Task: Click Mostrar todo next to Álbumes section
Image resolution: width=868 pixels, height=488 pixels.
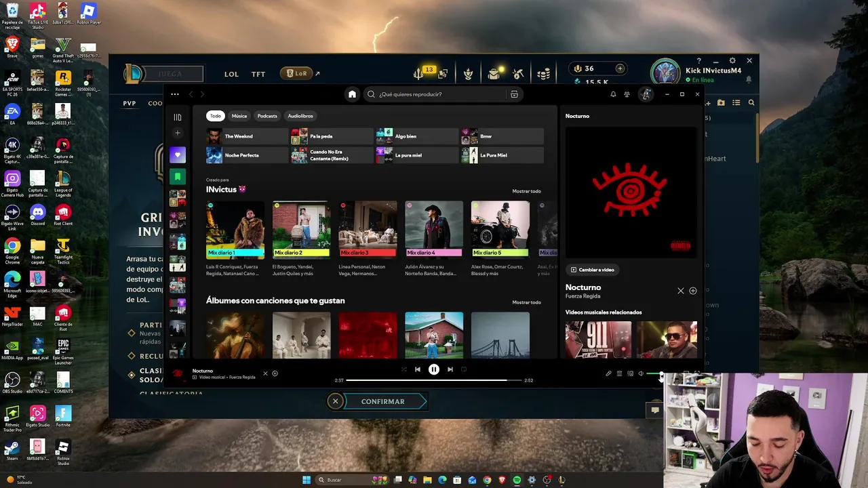Action: click(x=526, y=302)
